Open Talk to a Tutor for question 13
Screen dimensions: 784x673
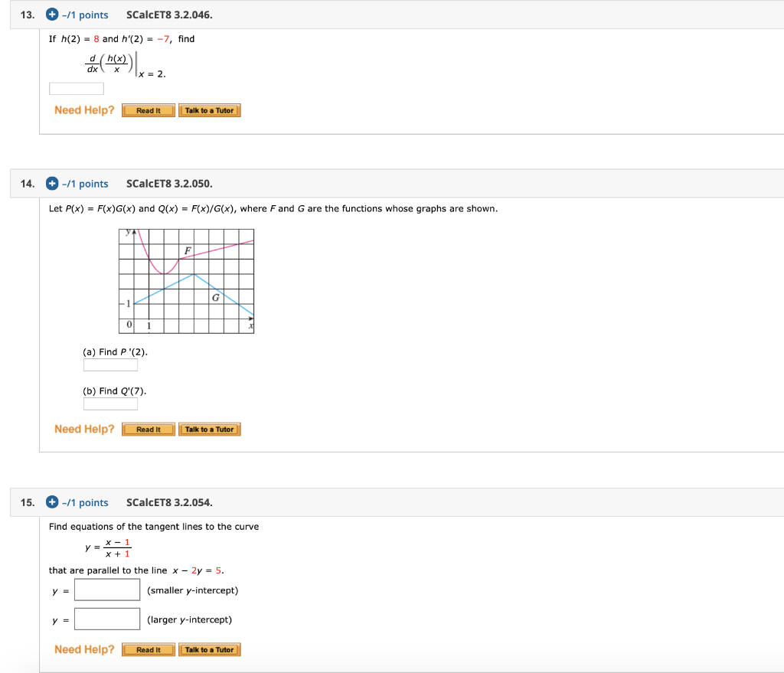point(209,109)
